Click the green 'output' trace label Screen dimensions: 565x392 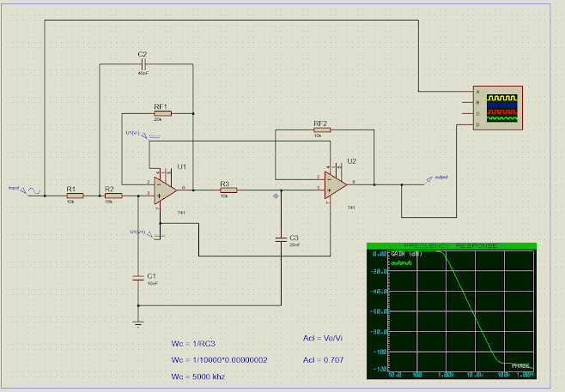pos(401,262)
